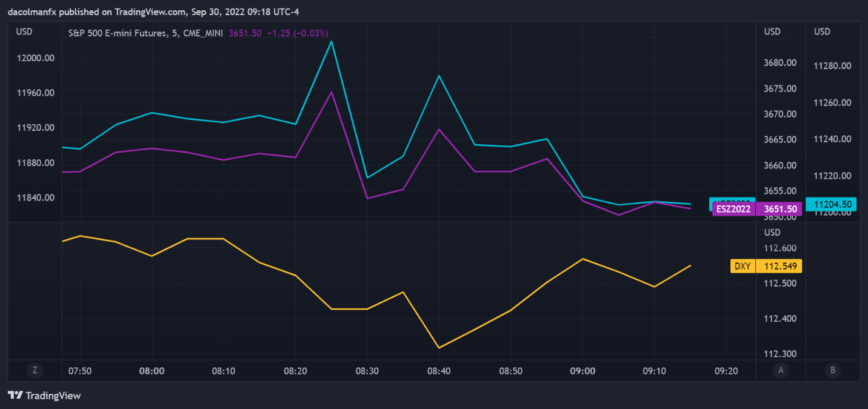Click the 11220.00 right scale value

pyautogui.click(x=833, y=176)
